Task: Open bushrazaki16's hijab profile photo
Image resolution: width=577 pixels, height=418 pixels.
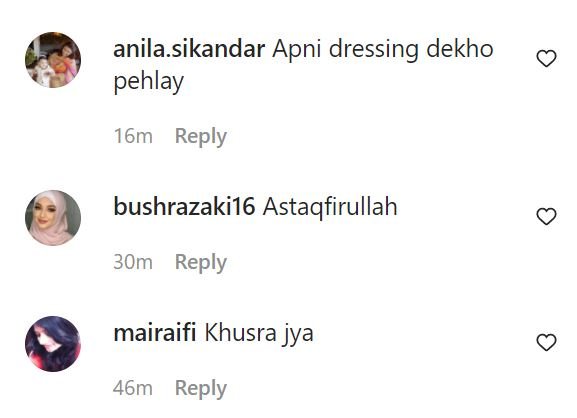Action: [53, 217]
